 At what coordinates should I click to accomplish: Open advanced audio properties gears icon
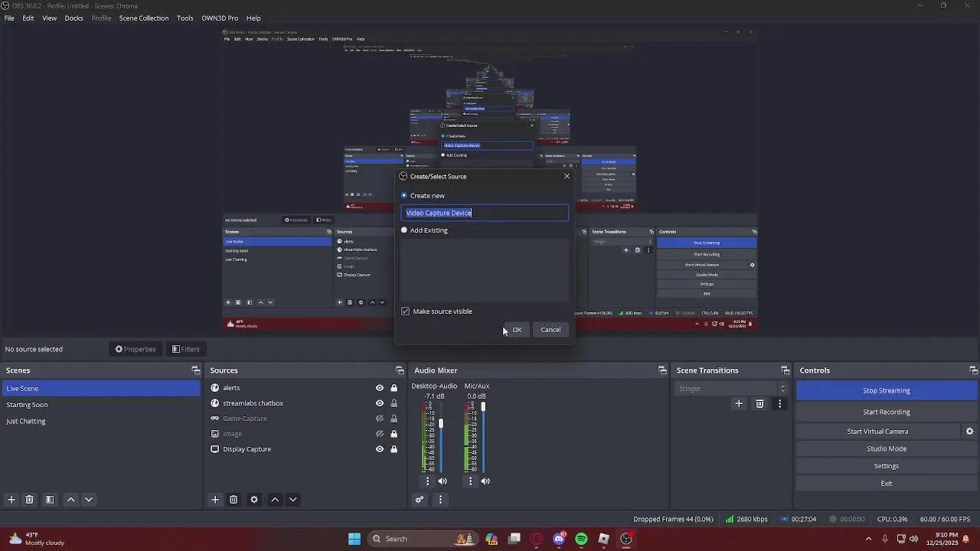point(420,500)
